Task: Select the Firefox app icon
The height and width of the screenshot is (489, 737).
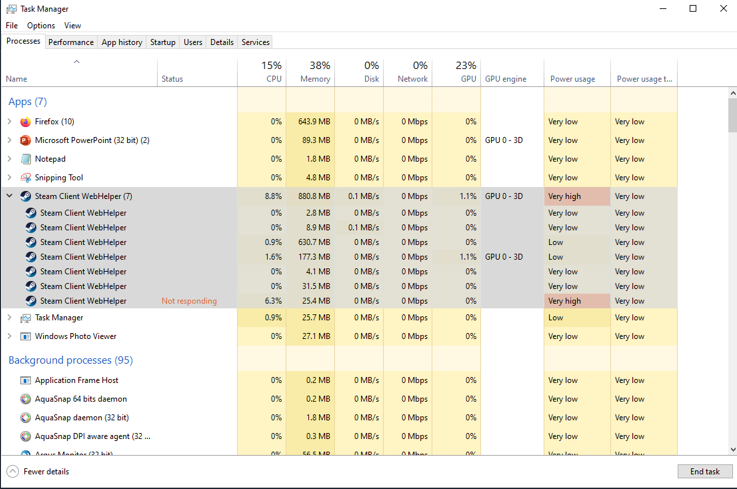Action: tap(25, 122)
